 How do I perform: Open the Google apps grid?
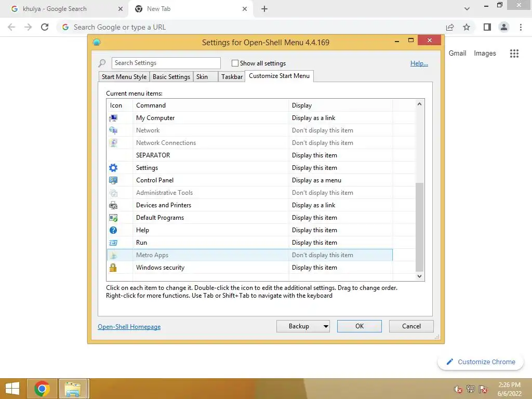pyautogui.click(x=514, y=54)
